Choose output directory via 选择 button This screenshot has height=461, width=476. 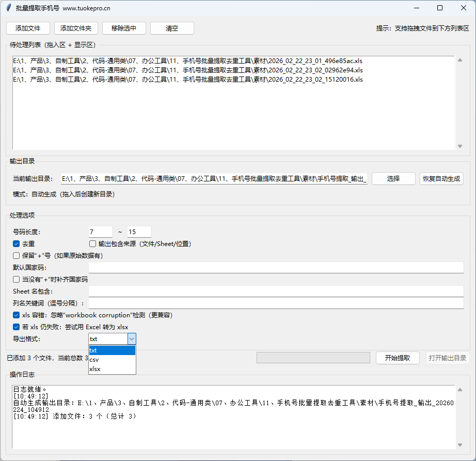pos(393,179)
